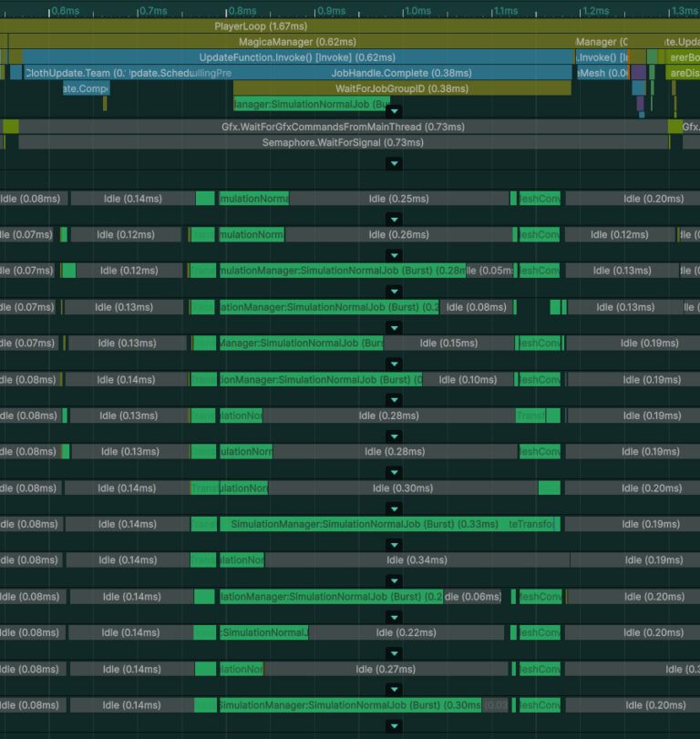
Task: Select the teTransfo job bar
Action: (533, 524)
